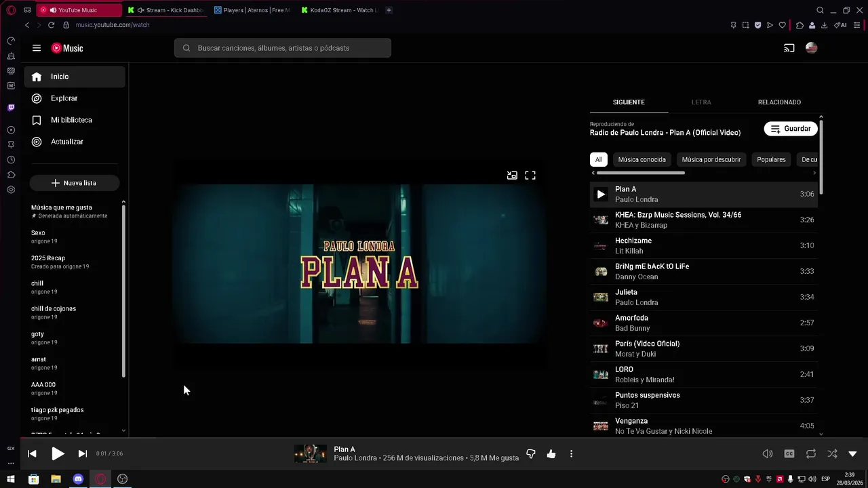Focus the search songs input field
Screen dimensions: 868x488
[283, 48]
